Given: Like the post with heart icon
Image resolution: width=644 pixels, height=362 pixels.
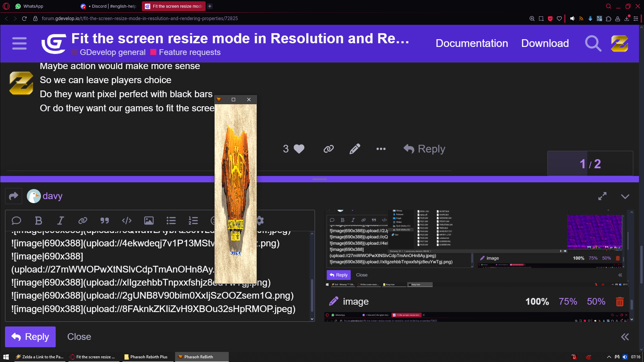Looking at the screenshot, I should (x=299, y=149).
